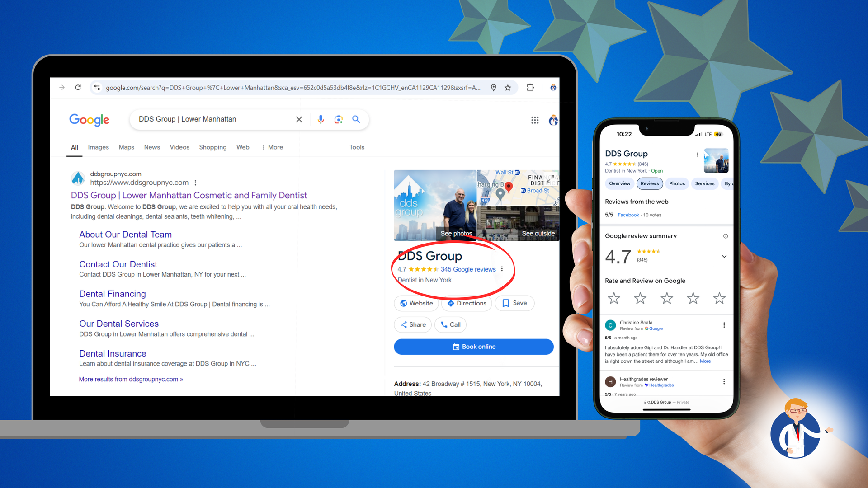The height and width of the screenshot is (488, 868).
Task: Open phone three-dot menu beside DDS Group title
Action: (697, 155)
